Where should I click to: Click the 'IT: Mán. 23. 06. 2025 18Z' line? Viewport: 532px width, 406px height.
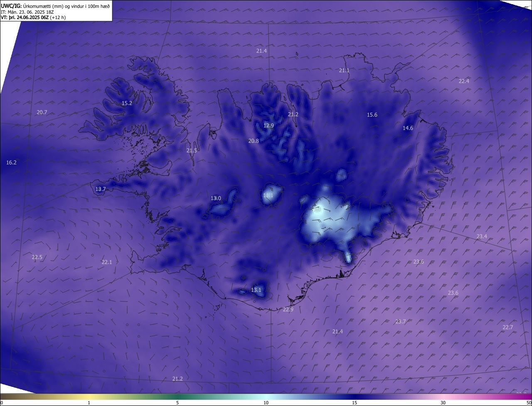[x=28, y=12]
